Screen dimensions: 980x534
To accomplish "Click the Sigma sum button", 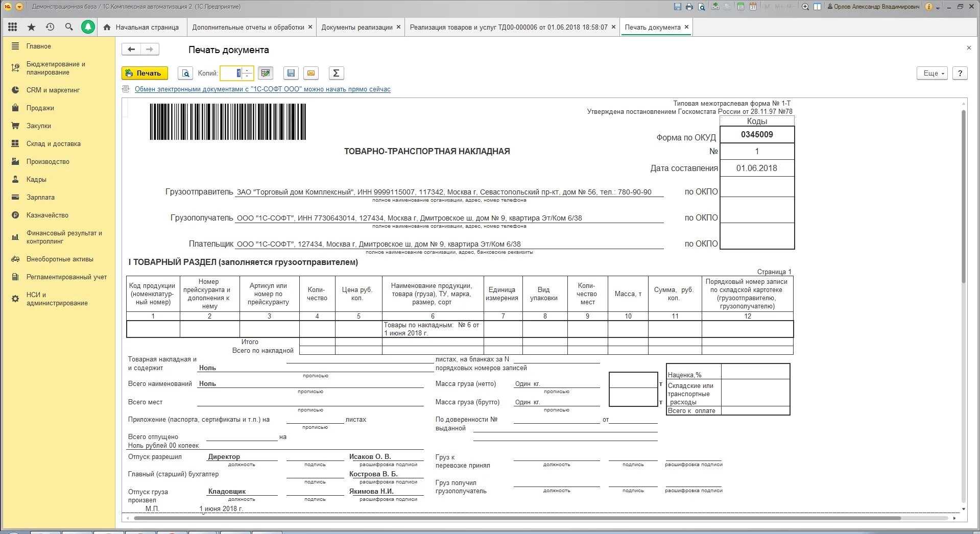I will point(336,73).
